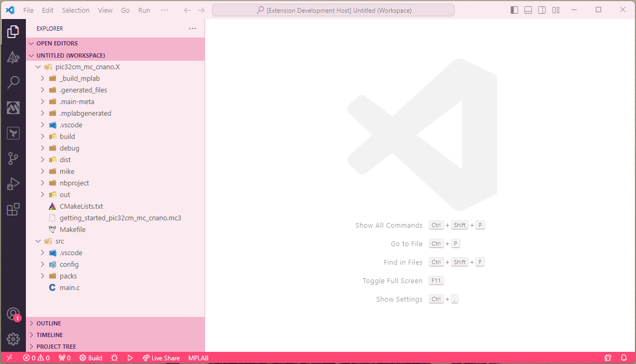Click the command center search box

[333, 10]
